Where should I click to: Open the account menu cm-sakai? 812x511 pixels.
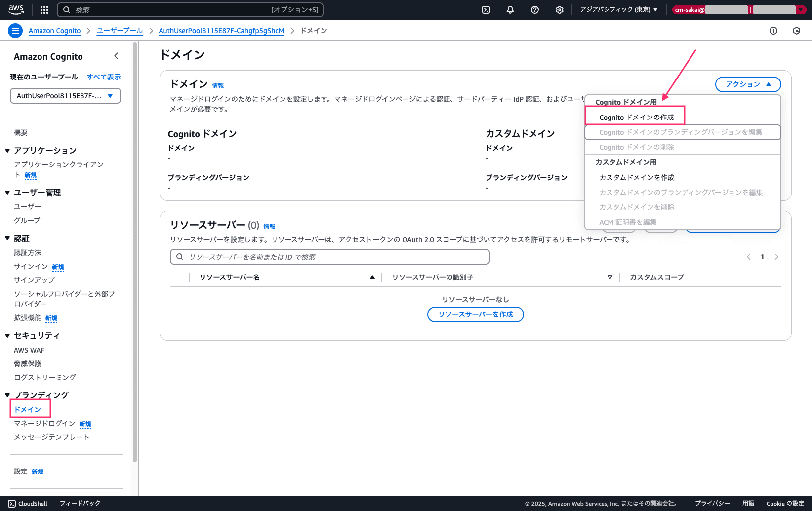pos(739,10)
